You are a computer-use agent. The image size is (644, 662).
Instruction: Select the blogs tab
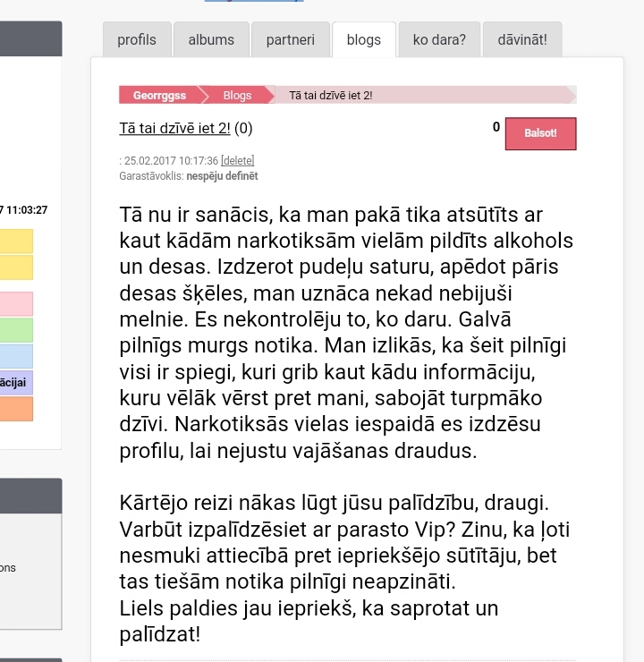(364, 40)
